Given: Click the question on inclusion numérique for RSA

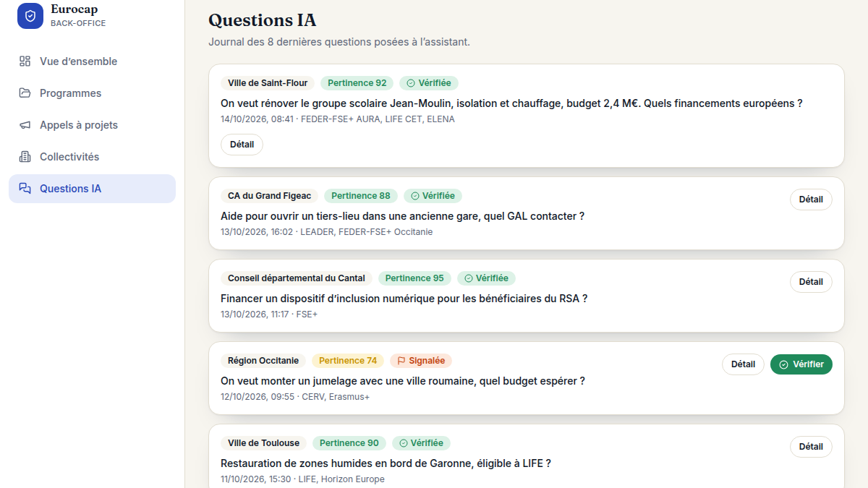Looking at the screenshot, I should click(404, 299).
